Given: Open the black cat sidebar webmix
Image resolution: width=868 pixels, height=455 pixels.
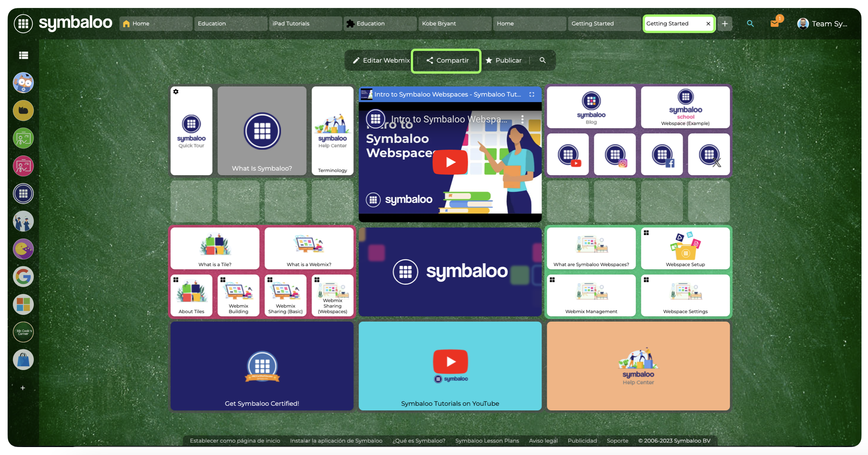Looking at the screenshot, I should (x=23, y=111).
